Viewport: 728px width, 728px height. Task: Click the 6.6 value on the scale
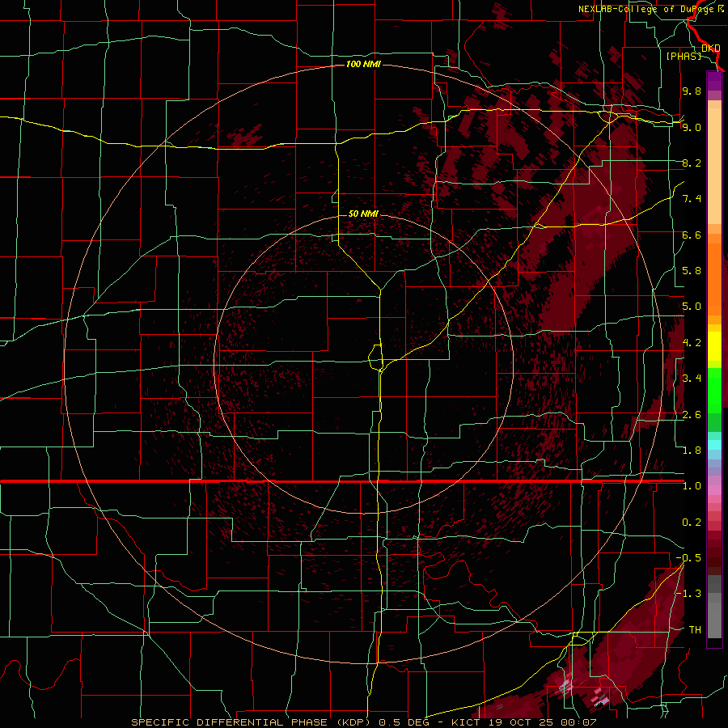[x=692, y=235]
